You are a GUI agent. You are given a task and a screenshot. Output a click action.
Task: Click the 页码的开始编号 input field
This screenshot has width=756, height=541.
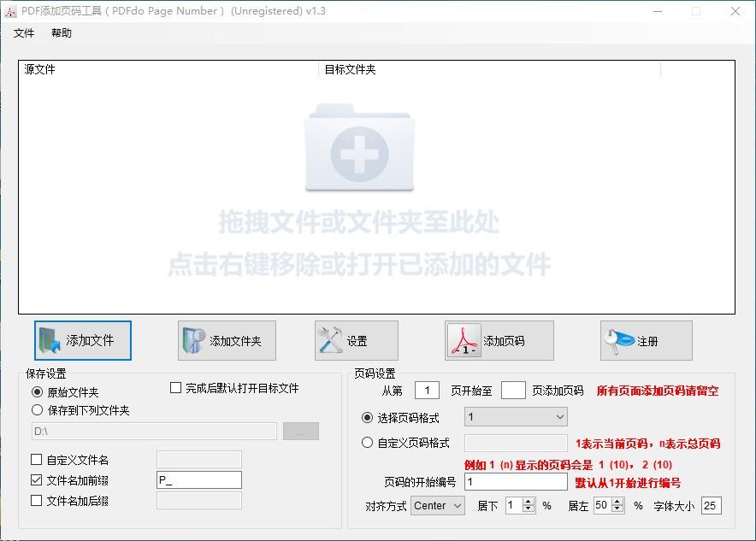coord(516,482)
